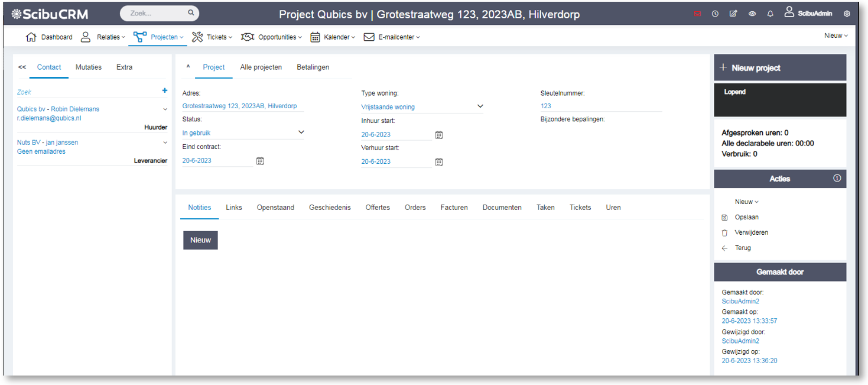Go to the Dashboard home page

[x=49, y=37]
